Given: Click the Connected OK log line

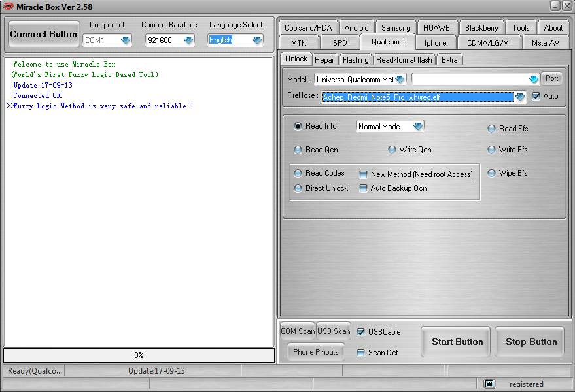Looking at the screenshot, I should coord(38,95).
